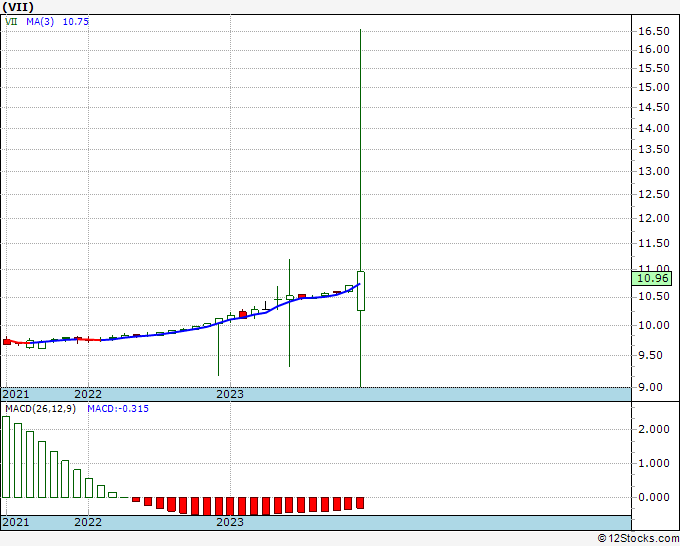The width and height of the screenshot is (680, 546).
Task: Click the 2.000 MACD axis label
Action: pyautogui.click(x=654, y=429)
